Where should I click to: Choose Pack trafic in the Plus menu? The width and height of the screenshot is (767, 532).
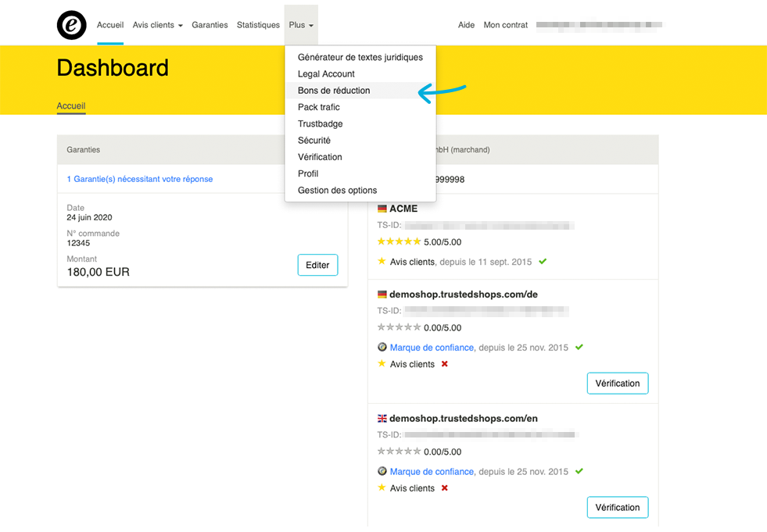[360, 107]
